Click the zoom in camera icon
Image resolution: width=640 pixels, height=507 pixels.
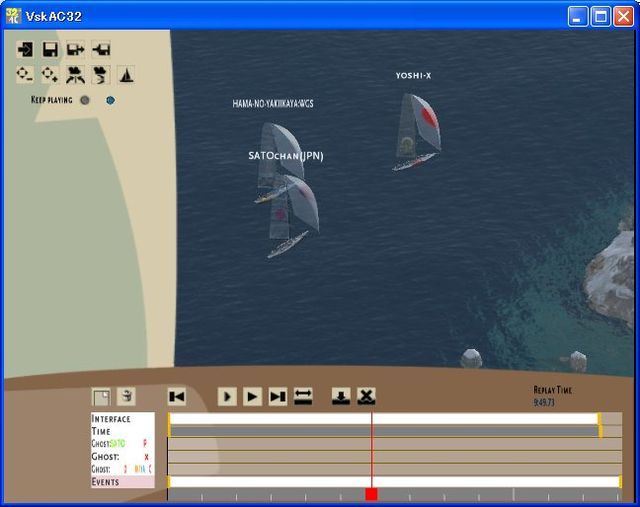click(50, 75)
